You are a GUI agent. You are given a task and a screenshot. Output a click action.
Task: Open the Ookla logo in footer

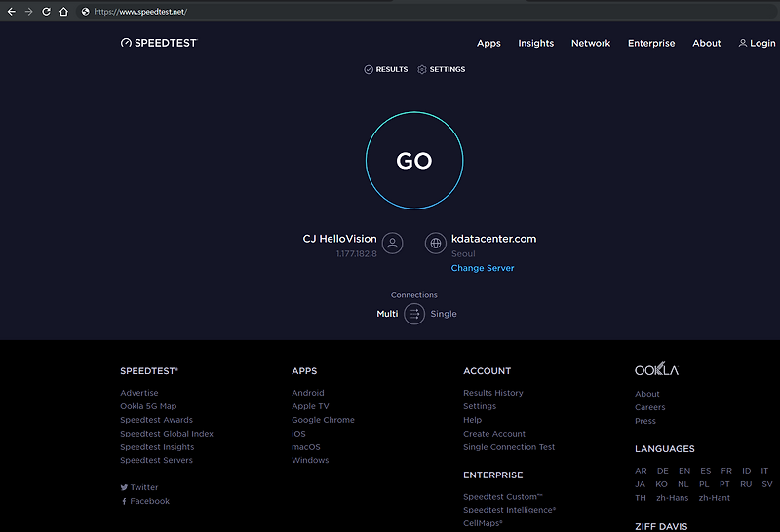click(x=656, y=369)
